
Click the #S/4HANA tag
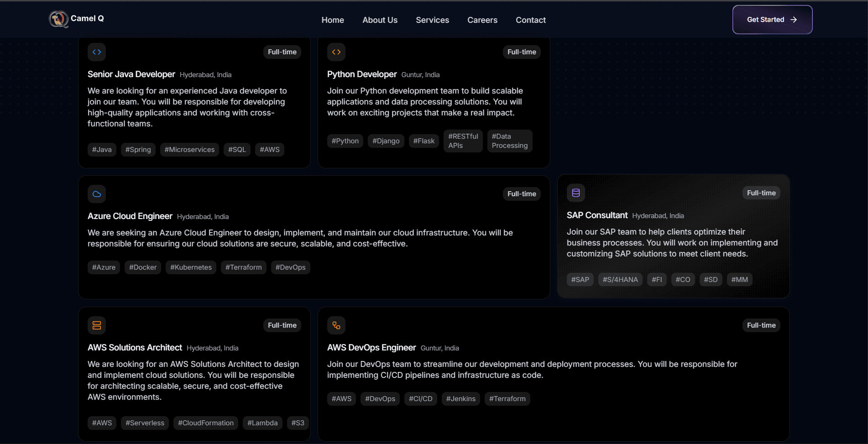point(620,280)
